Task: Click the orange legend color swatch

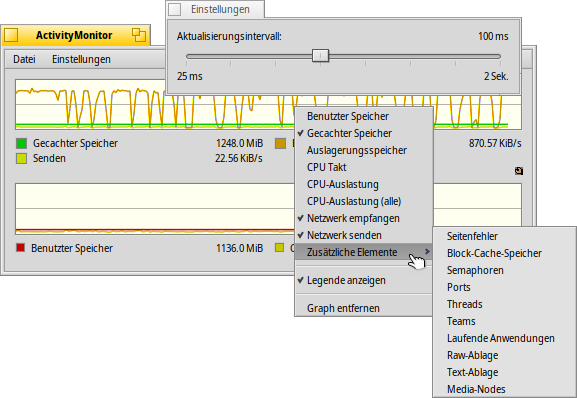Action: coord(280,143)
